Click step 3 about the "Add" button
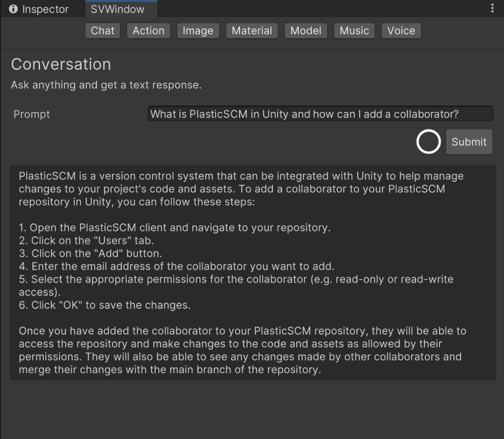The width and height of the screenshot is (504, 439). pos(90,253)
